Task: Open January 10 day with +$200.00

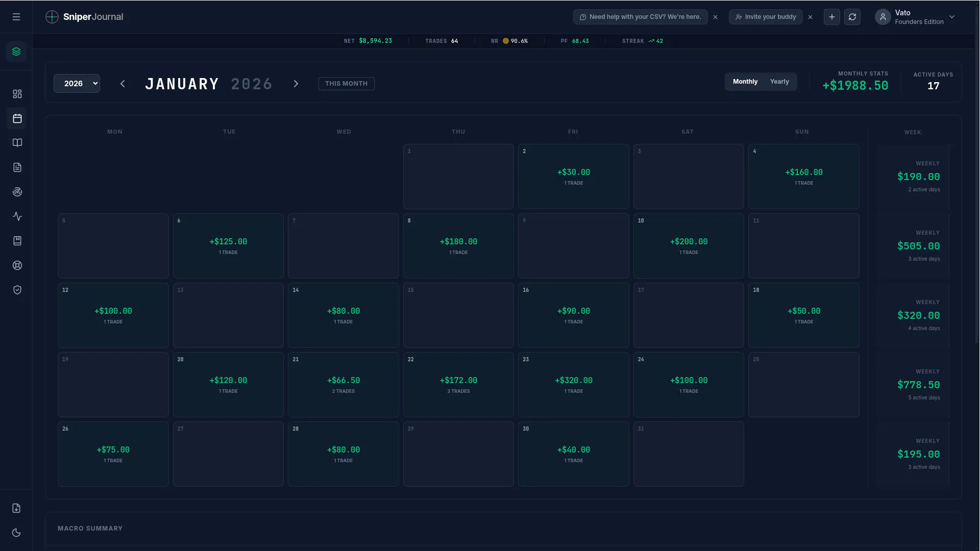Action: [x=689, y=246]
